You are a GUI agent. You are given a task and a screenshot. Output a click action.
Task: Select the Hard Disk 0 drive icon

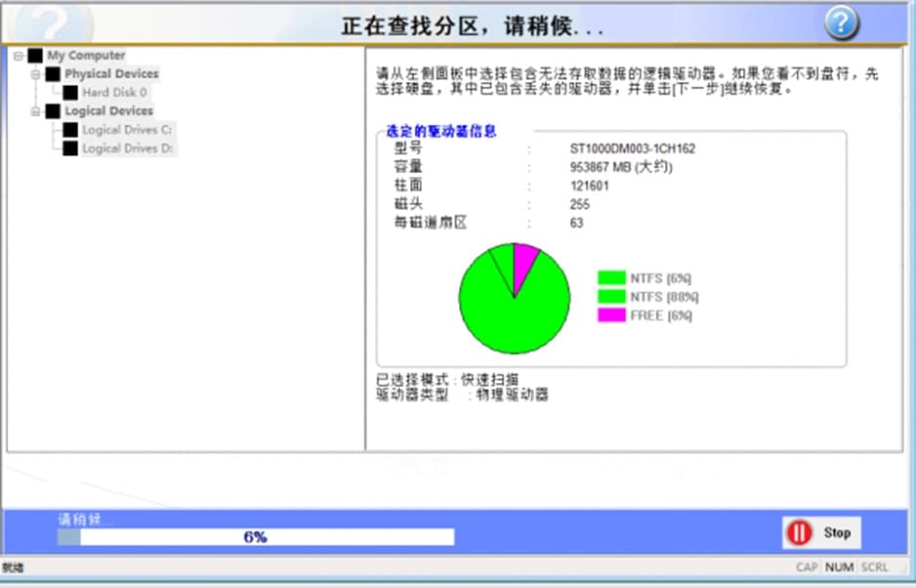[70, 93]
